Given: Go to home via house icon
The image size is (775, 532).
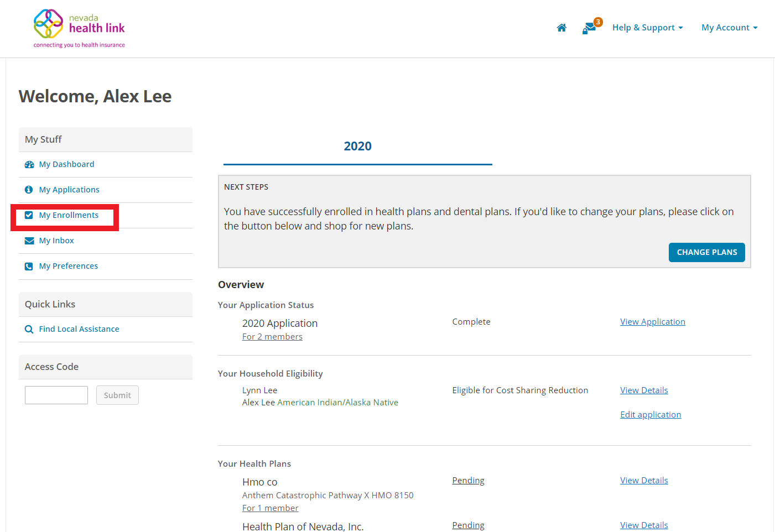Looking at the screenshot, I should click(x=561, y=28).
